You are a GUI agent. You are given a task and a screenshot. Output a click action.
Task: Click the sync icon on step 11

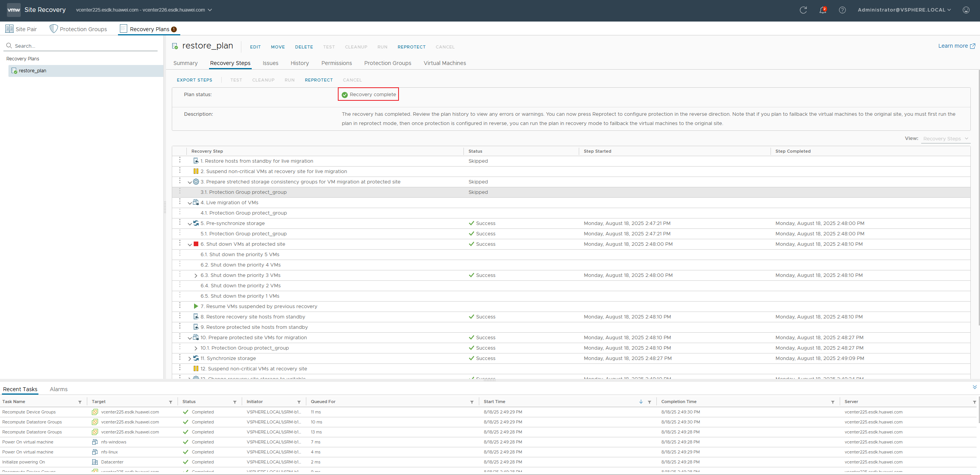[196, 358]
